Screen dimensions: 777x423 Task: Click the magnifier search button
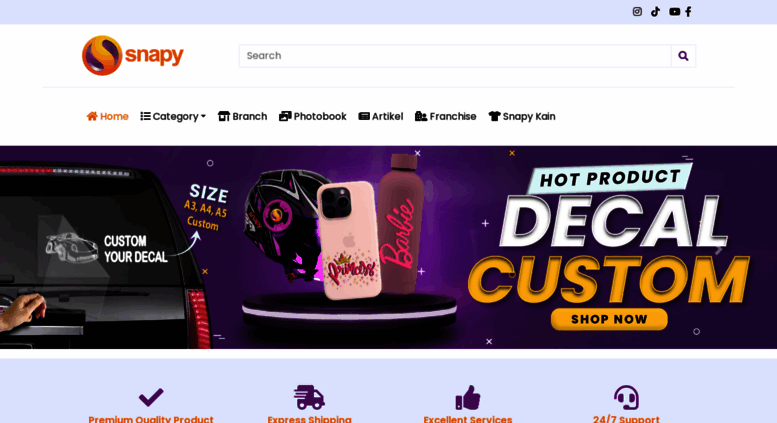point(683,56)
